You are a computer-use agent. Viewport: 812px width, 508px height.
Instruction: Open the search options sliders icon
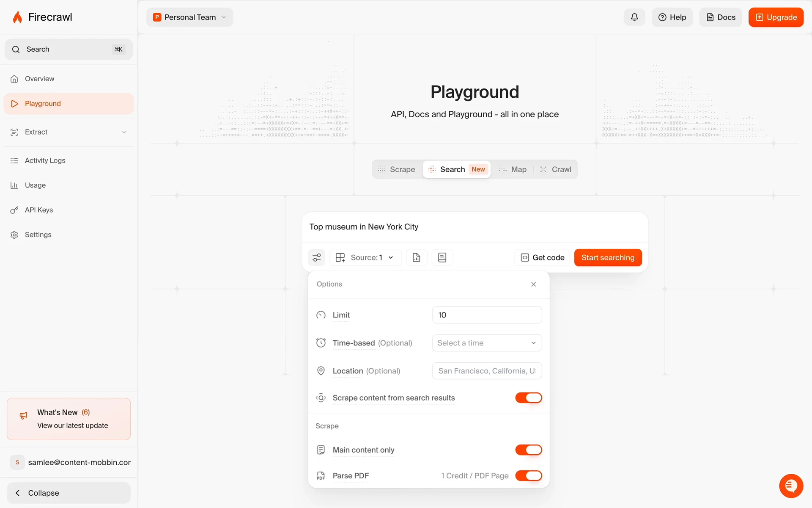316,257
